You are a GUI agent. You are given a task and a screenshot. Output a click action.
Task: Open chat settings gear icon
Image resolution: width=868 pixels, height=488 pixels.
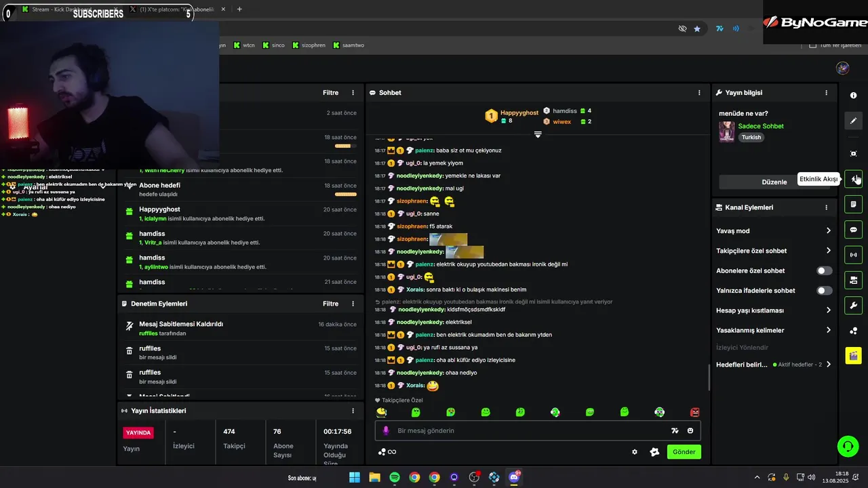(635, 452)
